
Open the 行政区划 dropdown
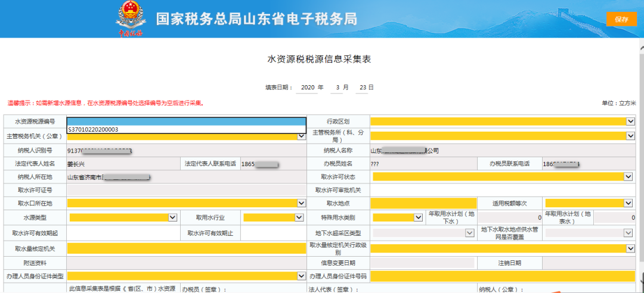click(630, 121)
